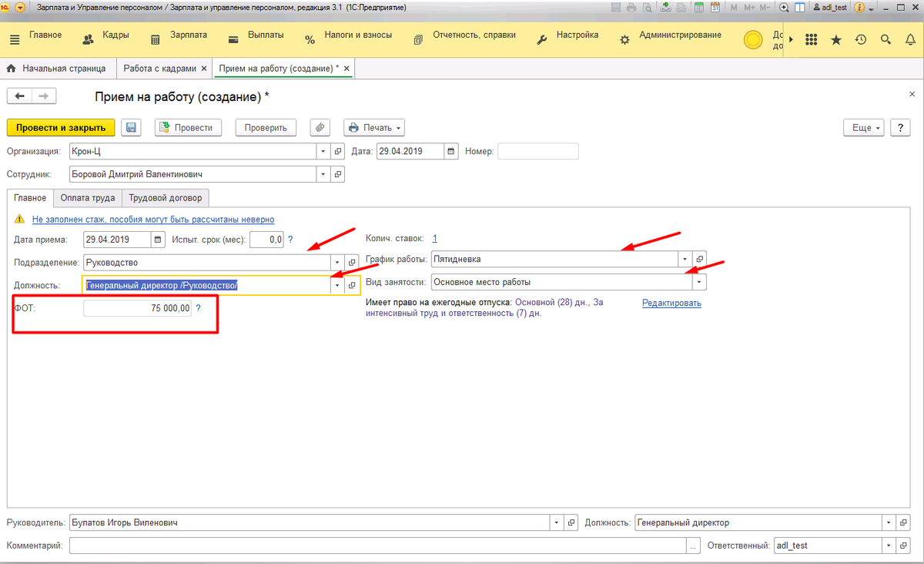924x564 pixels.
Task: Click the zoom scale icon in title bar
Action: tap(784, 8)
